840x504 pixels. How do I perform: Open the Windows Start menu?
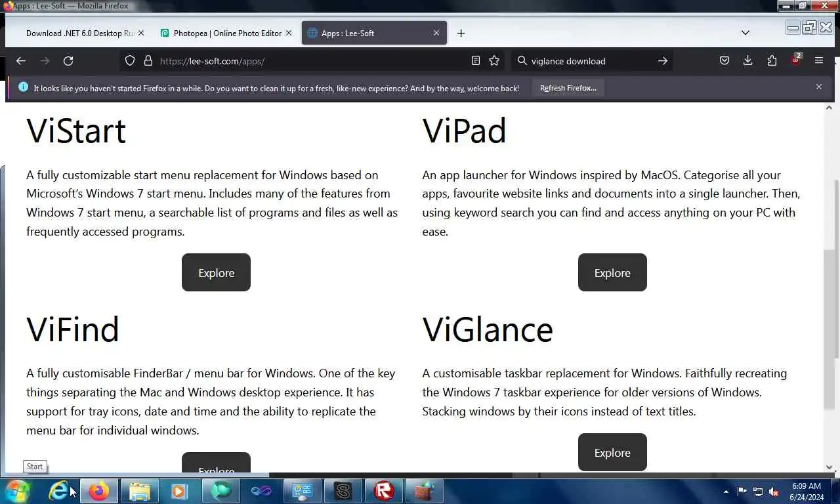coord(17,491)
